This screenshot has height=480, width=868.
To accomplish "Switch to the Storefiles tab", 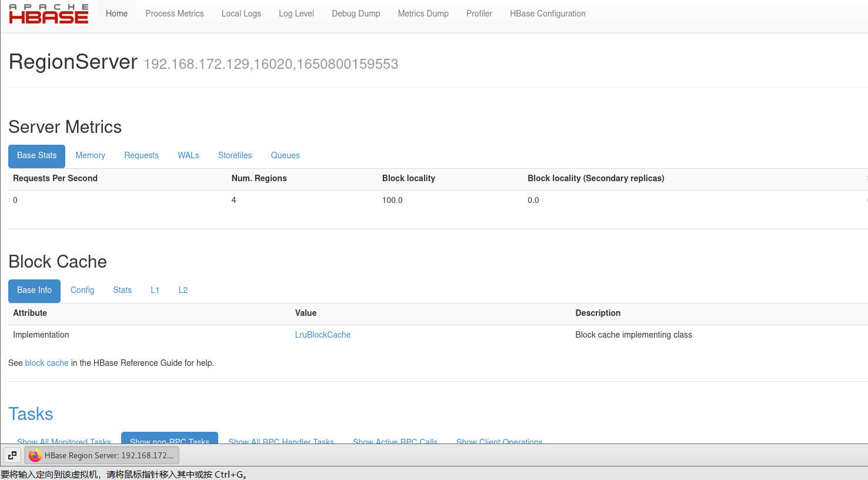I will tap(235, 156).
